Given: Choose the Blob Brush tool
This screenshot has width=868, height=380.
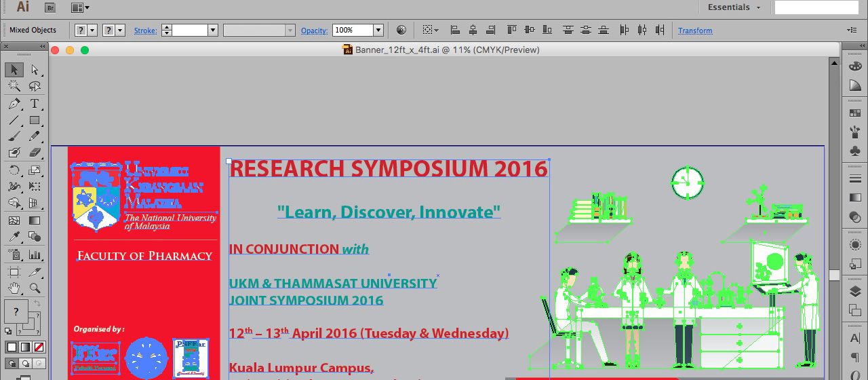Looking at the screenshot, I should [14, 153].
